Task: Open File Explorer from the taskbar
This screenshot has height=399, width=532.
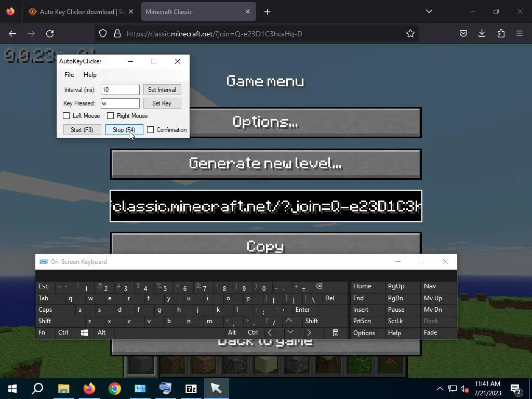Action: tap(63, 389)
